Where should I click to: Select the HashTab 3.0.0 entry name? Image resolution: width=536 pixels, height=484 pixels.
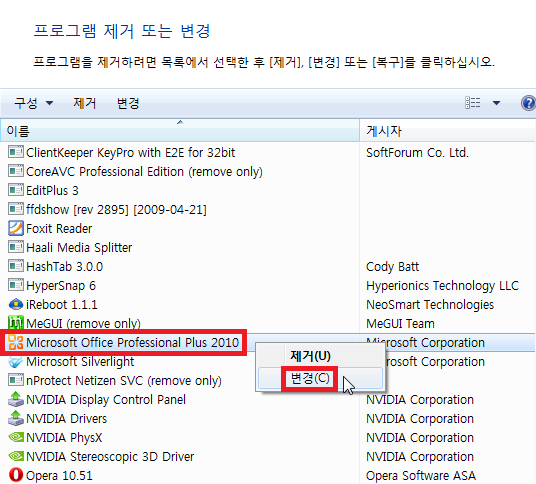(65, 266)
